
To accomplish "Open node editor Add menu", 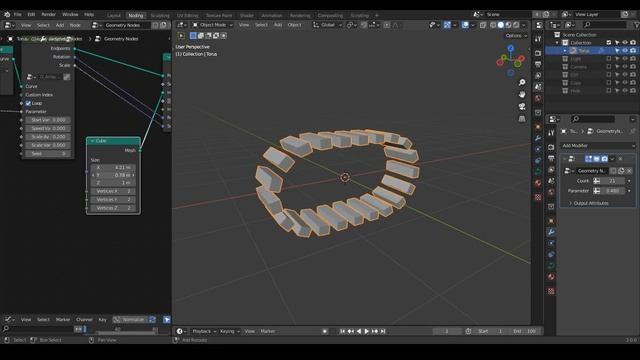I will tap(60, 25).
